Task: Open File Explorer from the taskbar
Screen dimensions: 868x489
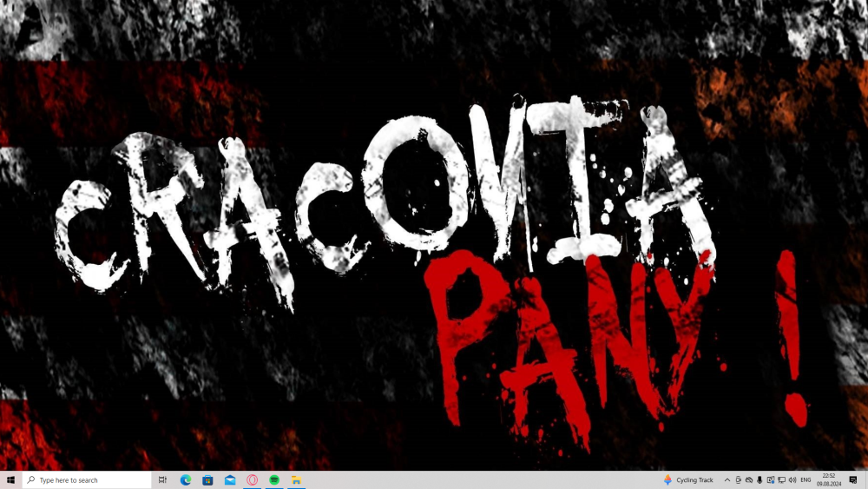Action: pos(296,480)
